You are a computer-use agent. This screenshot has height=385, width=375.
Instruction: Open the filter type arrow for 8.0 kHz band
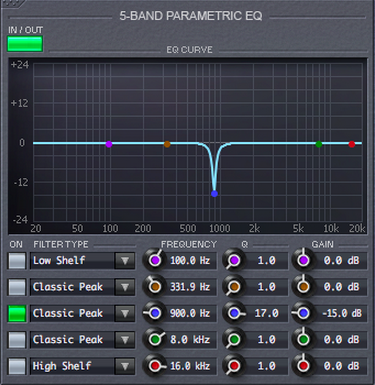coord(125,340)
